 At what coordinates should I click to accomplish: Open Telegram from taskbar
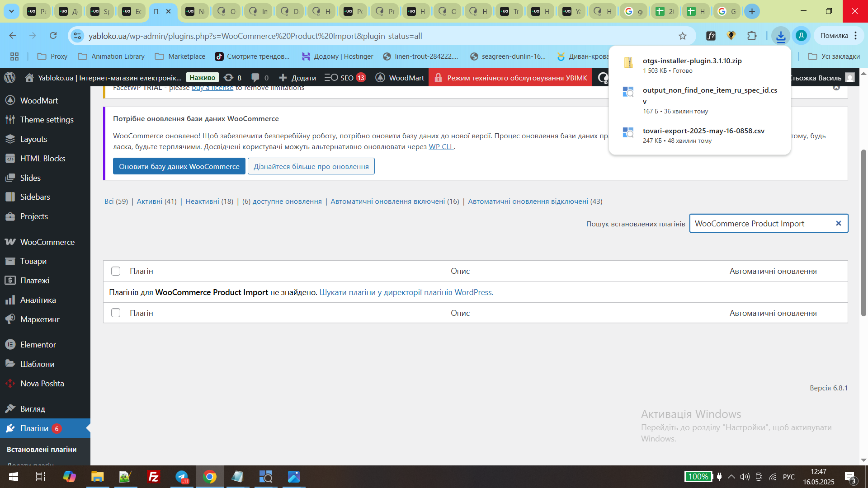tap(182, 477)
